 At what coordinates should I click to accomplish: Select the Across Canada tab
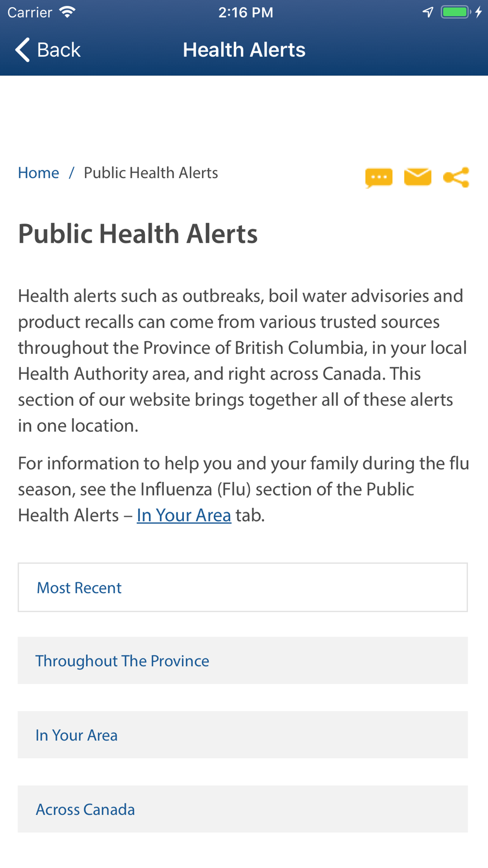pyautogui.click(x=243, y=809)
